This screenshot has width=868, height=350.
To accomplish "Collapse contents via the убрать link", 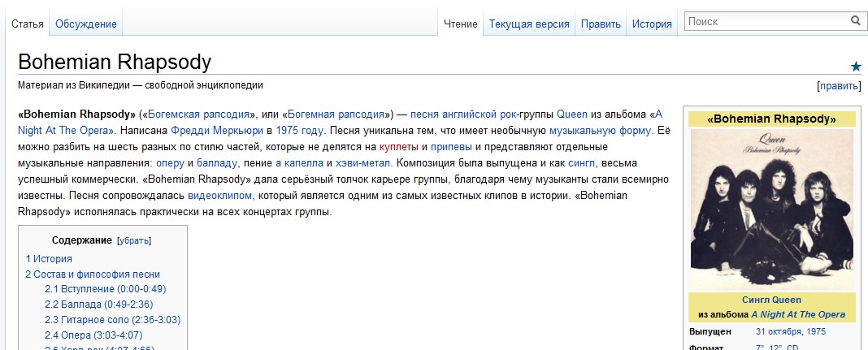I will click(x=133, y=240).
